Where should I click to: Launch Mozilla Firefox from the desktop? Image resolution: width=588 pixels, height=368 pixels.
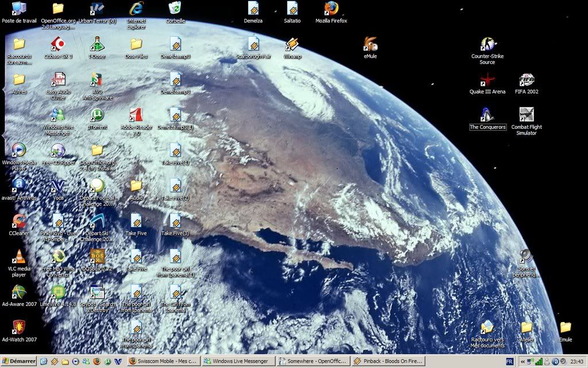tap(331, 9)
